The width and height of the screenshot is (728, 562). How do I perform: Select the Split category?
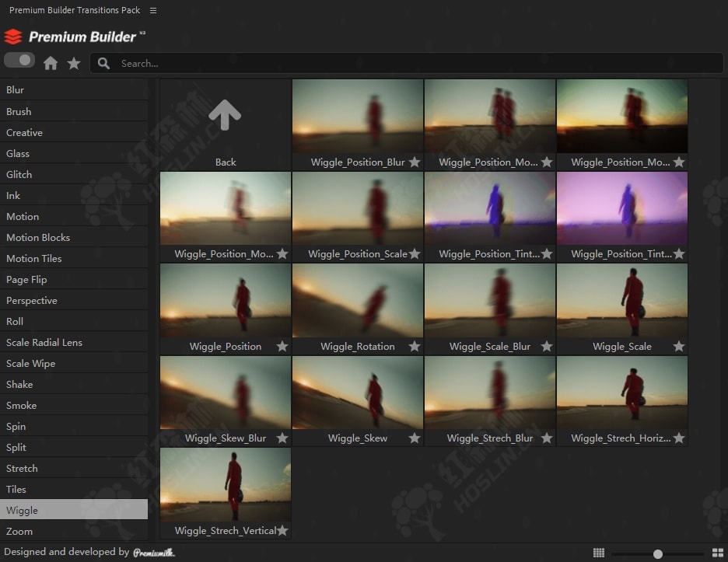[74, 448]
